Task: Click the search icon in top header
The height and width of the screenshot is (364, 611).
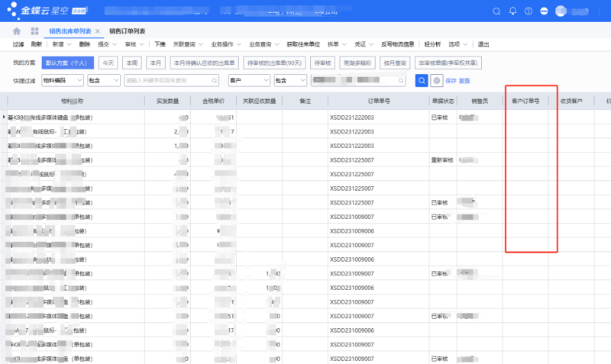Action: [496, 11]
